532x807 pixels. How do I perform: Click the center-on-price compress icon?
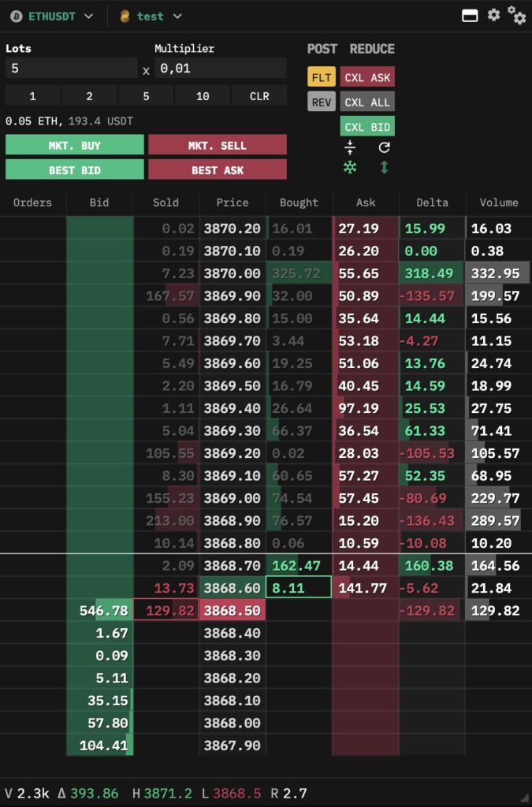point(350,147)
